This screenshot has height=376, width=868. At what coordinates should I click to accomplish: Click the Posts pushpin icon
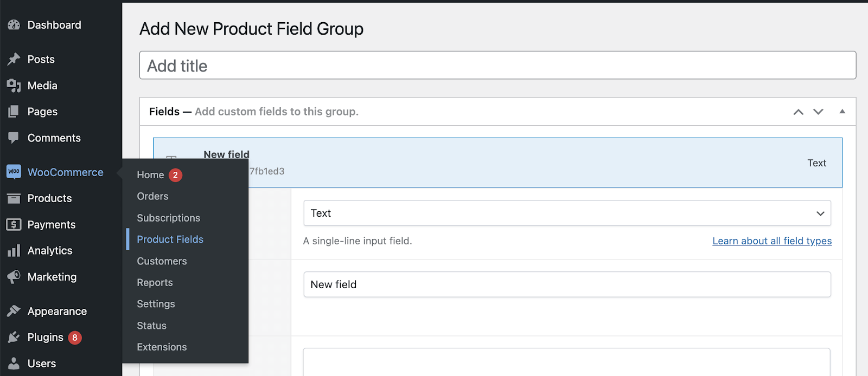(x=14, y=59)
